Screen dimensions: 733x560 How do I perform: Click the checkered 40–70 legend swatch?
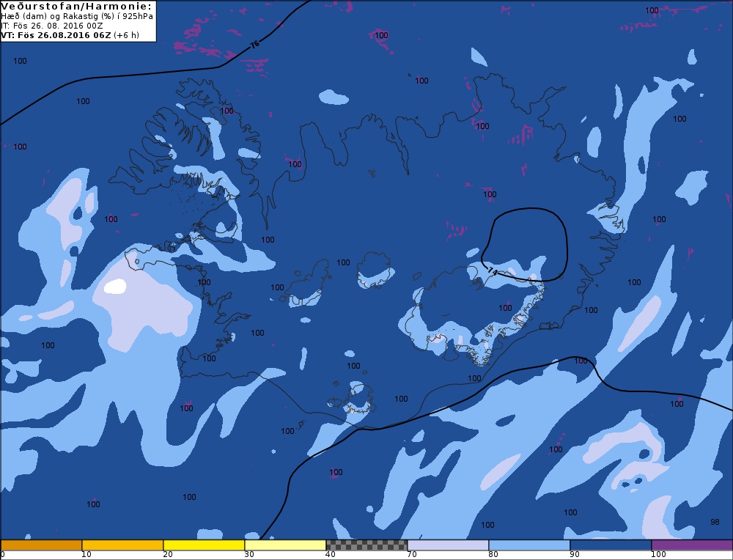pos(366,545)
